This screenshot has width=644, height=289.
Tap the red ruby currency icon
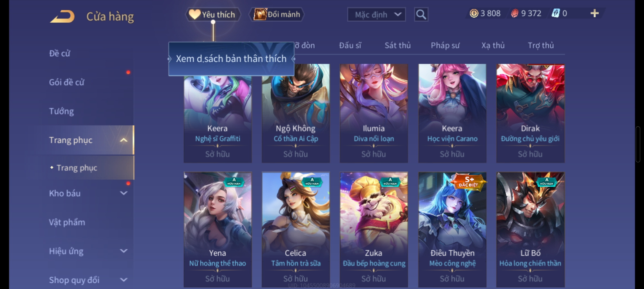tap(514, 13)
